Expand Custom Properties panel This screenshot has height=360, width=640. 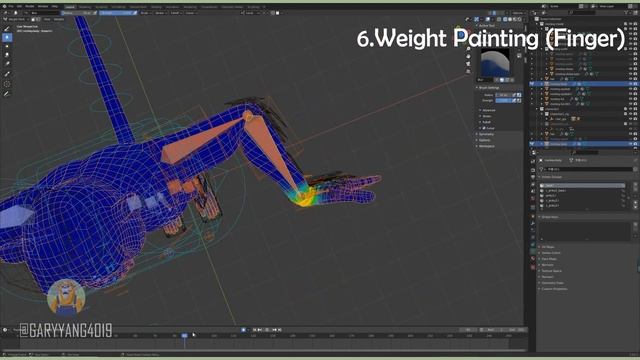(553, 289)
